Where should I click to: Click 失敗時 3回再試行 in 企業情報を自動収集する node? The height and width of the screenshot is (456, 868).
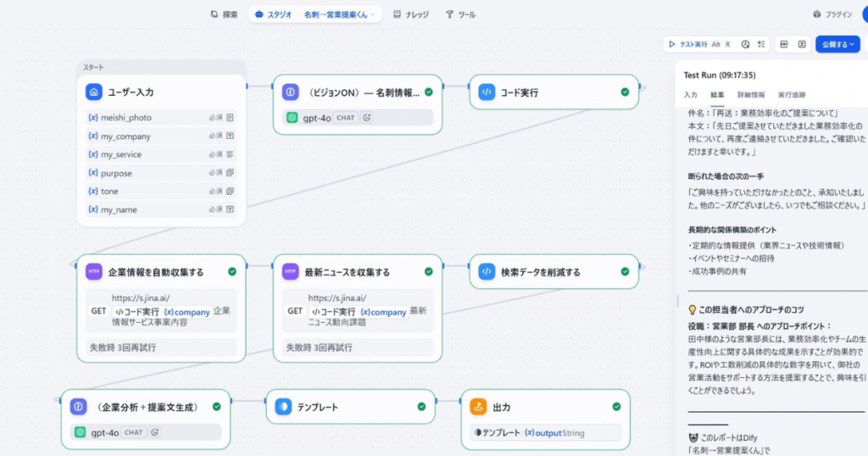pyautogui.click(x=161, y=348)
